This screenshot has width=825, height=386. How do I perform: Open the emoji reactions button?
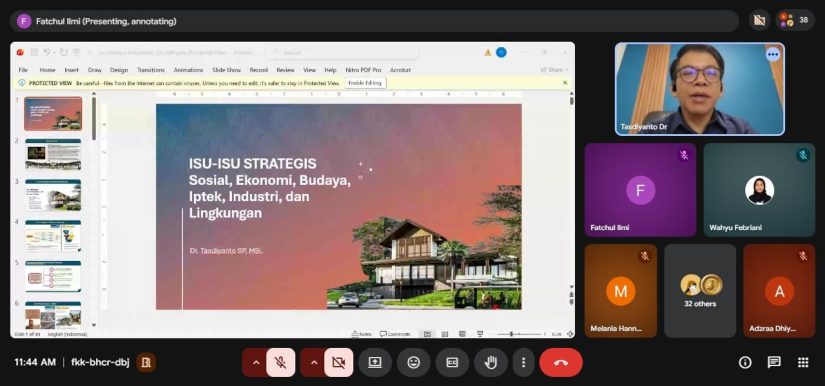[x=414, y=362]
